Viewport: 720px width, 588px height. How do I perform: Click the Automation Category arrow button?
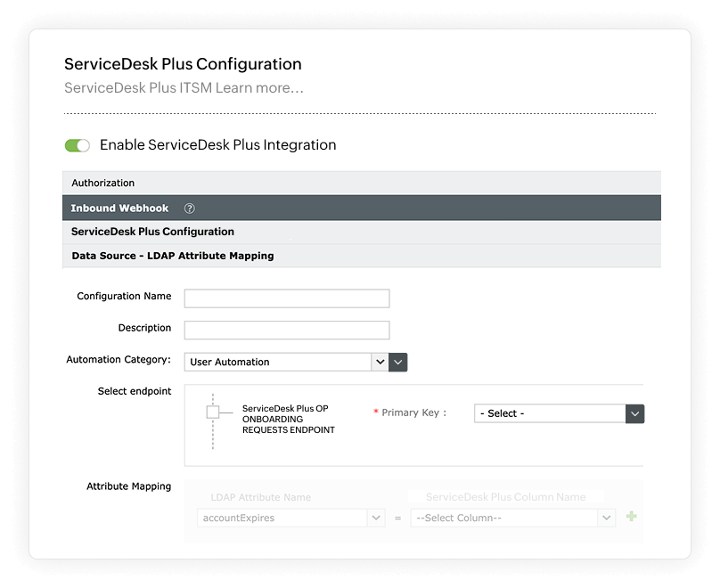coord(397,362)
